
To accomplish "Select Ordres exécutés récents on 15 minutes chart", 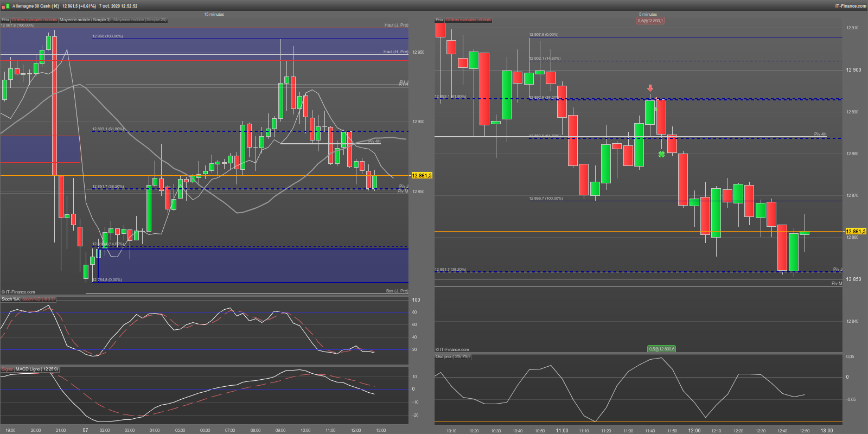I will 34,20.
